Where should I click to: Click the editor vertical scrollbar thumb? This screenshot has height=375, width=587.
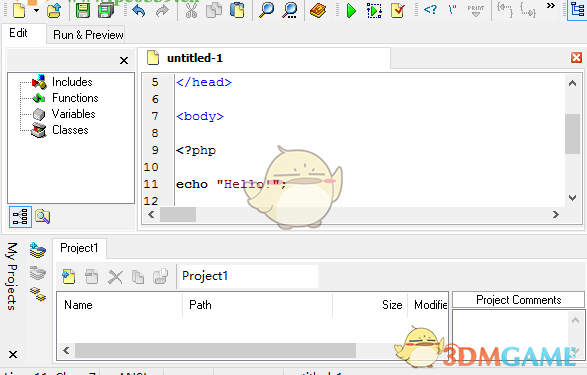point(572,134)
